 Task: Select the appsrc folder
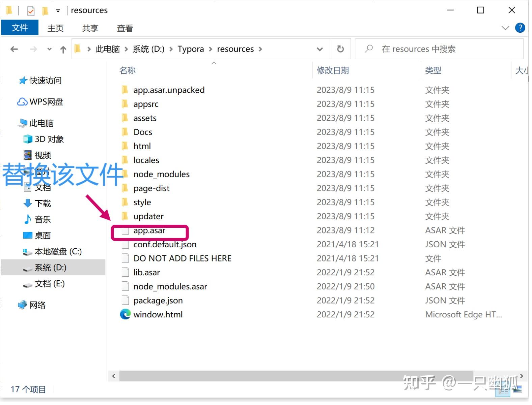click(146, 104)
